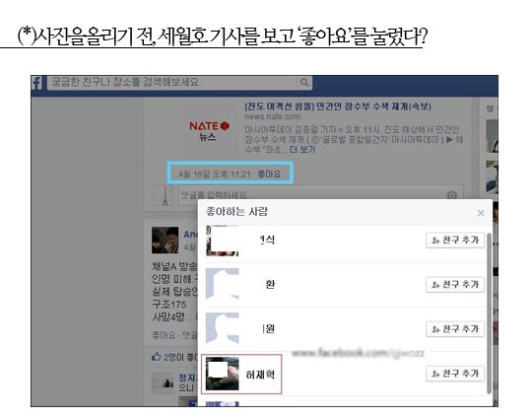Expand article text with 더 보기
Image resolution: width=532 pixels, height=419 pixels.
[x=302, y=150]
